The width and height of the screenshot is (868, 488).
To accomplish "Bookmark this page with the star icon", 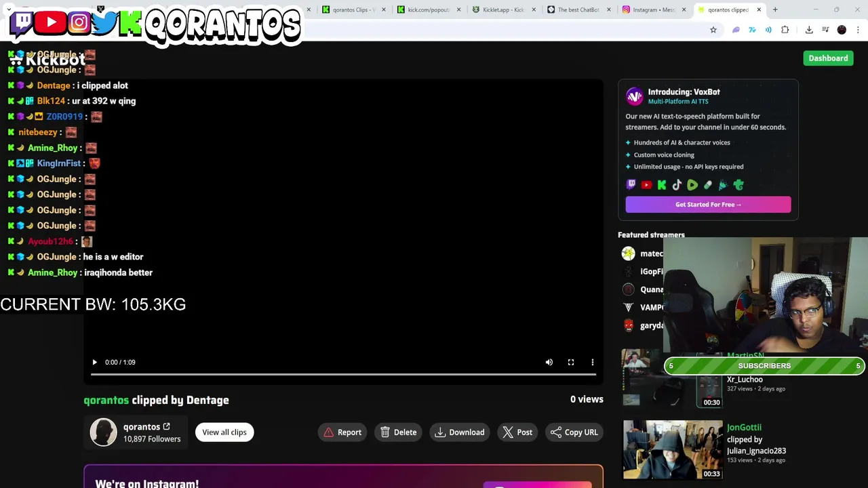I will [x=713, y=30].
